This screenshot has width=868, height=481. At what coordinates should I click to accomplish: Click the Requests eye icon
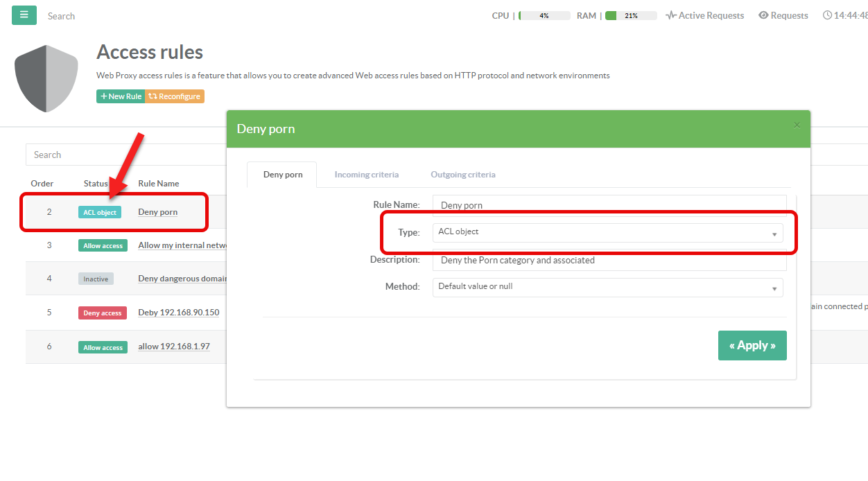[x=763, y=15]
